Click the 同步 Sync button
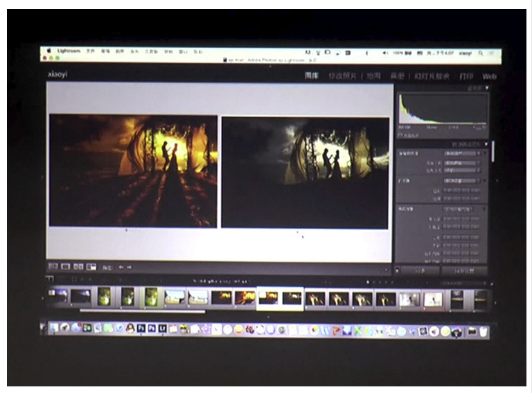The image size is (532, 393). 421,270
